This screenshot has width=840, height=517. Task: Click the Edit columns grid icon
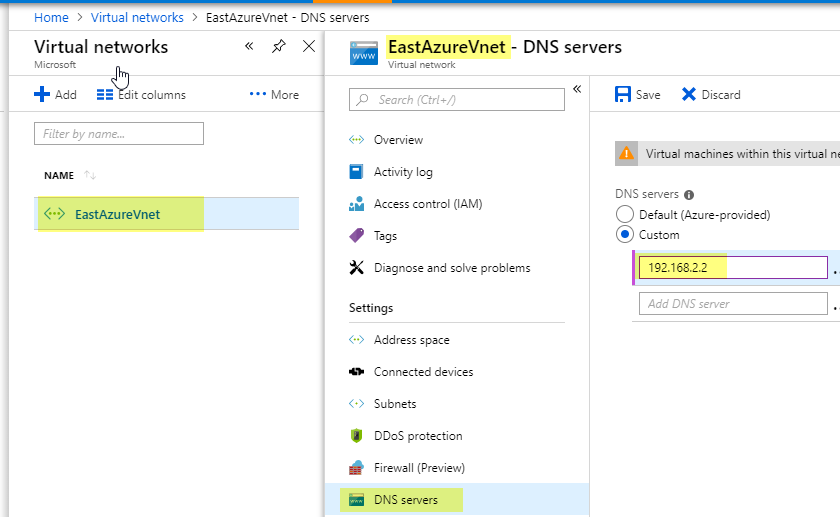(104, 95)
